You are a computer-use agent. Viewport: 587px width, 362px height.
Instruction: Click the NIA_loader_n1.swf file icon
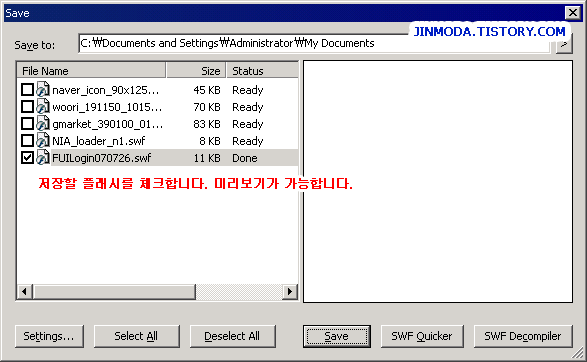(43, 140)
